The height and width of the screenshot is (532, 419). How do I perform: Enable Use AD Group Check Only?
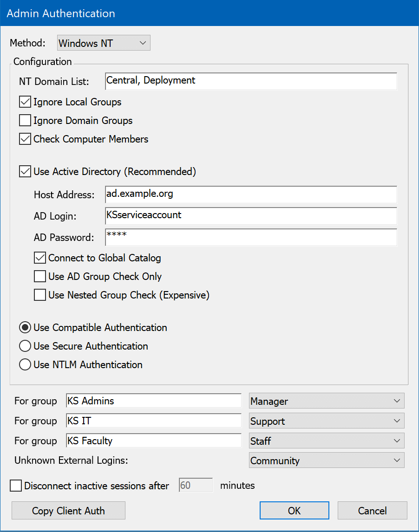click(40, 277)
